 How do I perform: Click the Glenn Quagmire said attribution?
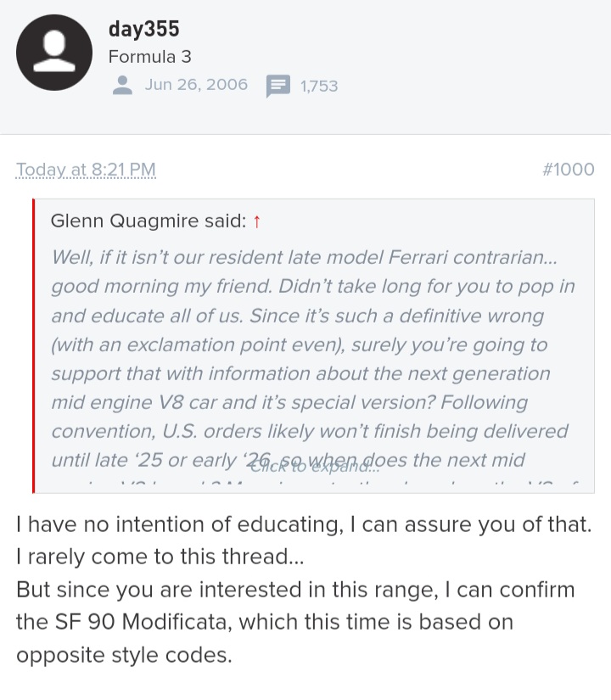point(149,221)
